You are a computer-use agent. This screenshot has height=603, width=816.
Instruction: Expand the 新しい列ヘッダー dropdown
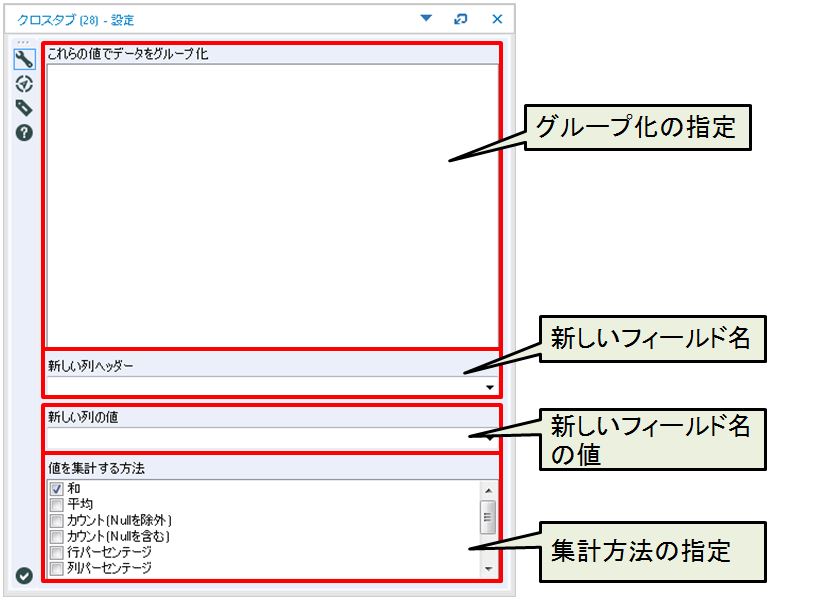click(x=489, y=387)
